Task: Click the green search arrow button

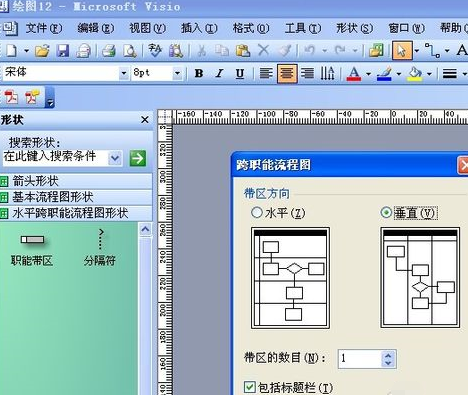Action: 137,158
